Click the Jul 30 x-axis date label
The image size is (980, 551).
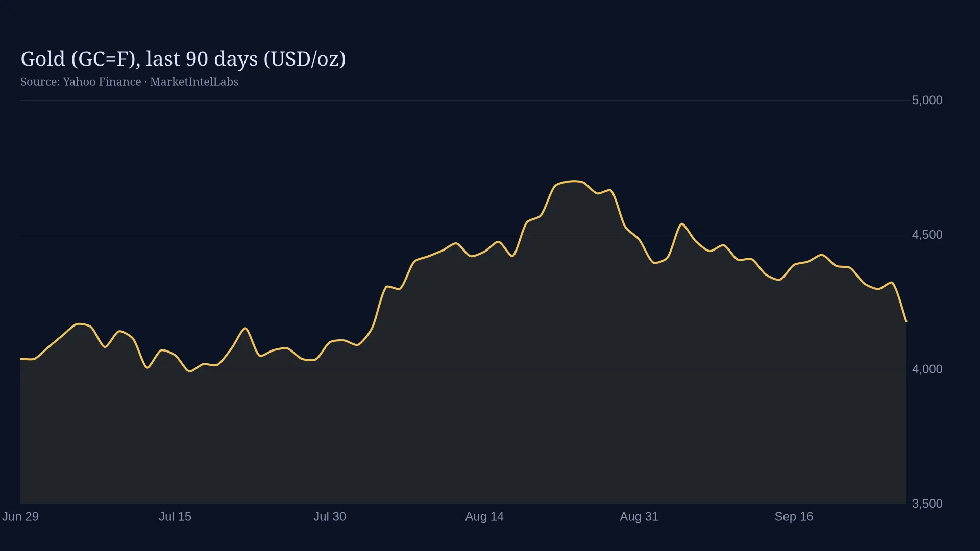click(330, 516)
